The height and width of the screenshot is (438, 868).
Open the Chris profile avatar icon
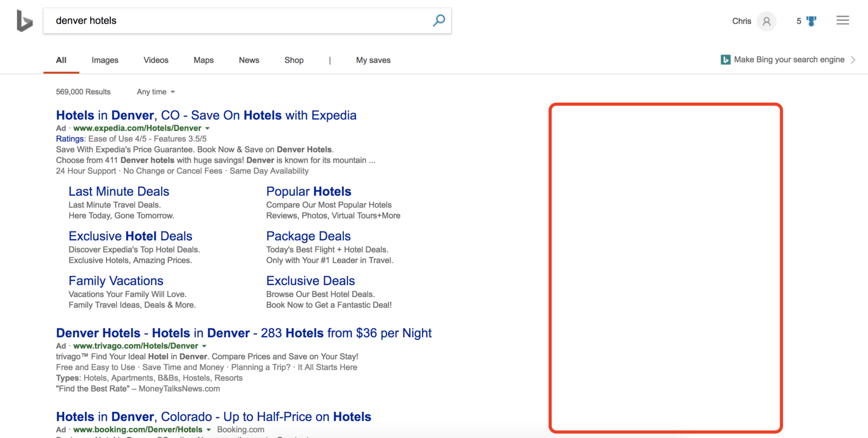point(766,21)
